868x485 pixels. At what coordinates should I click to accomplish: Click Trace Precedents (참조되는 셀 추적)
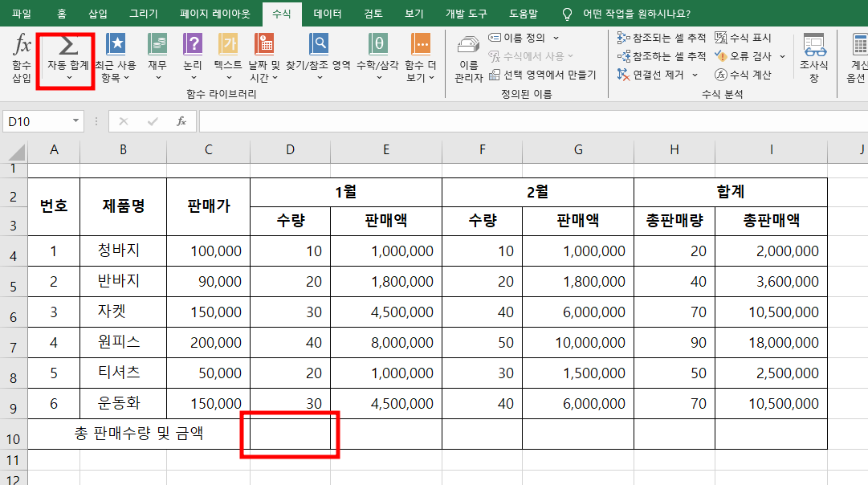(662, 38)
